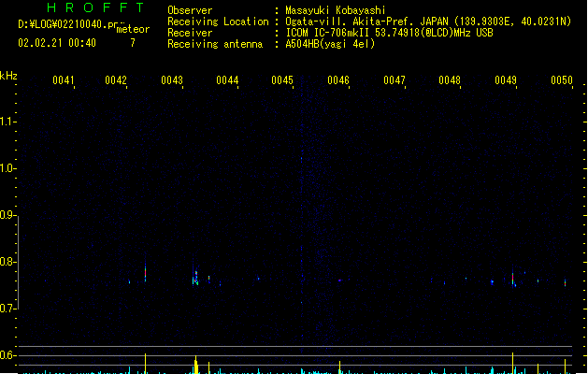This screenshot has width=588, height=374.
Task: Click the meteor echo just before 0050
Action: tap(566, 282)
